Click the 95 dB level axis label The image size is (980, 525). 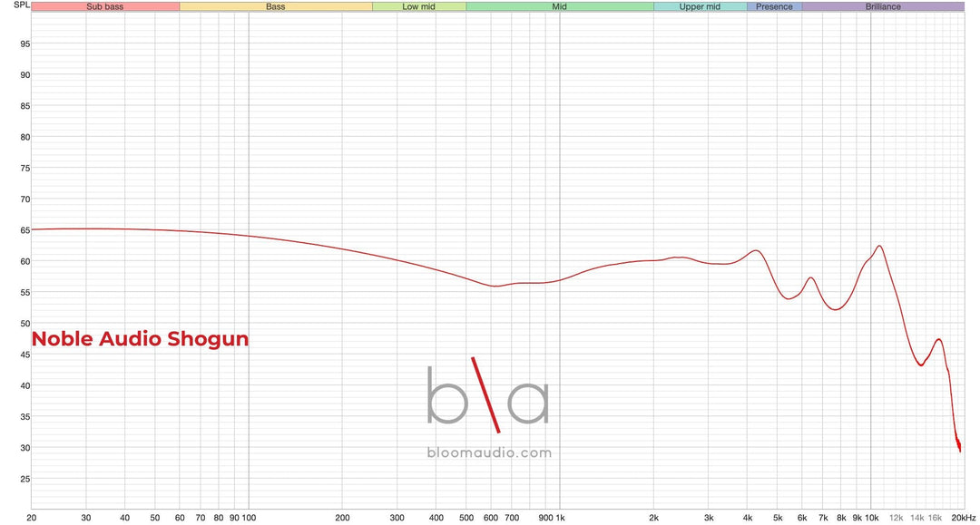[x=24, y=44]
